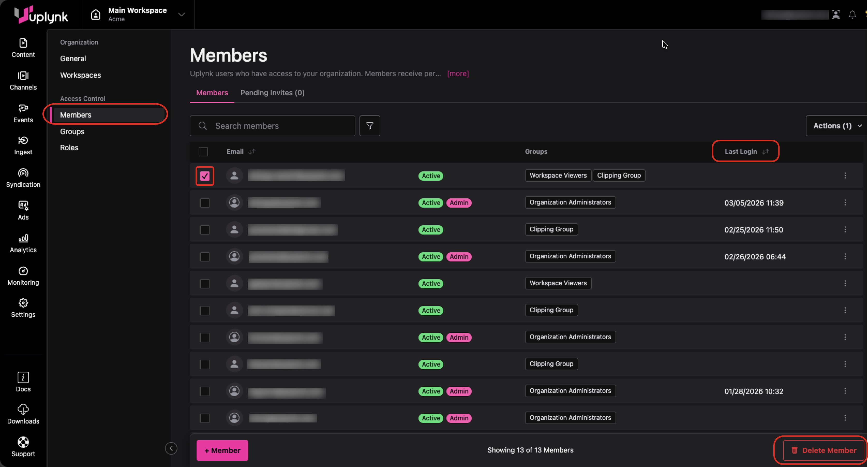
Task: Click the Ingest sidebar icon
Action: tap(23, 145)
